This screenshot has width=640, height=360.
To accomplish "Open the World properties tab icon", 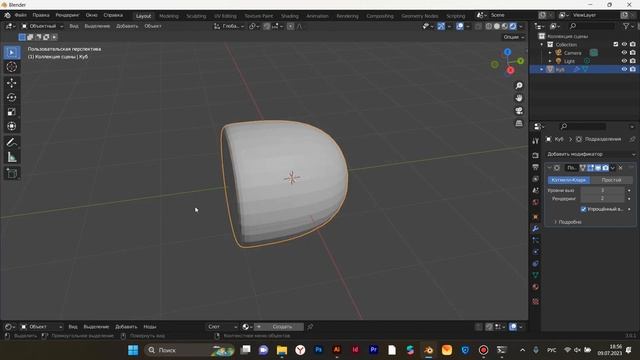I will point(535,202).
